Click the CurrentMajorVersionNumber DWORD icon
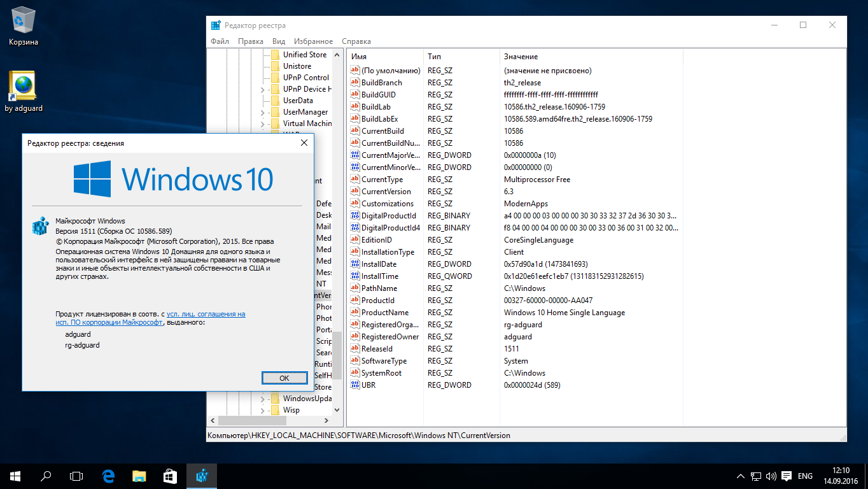Image resolution: width=868 pixels, height=489 pixels. 355,155
